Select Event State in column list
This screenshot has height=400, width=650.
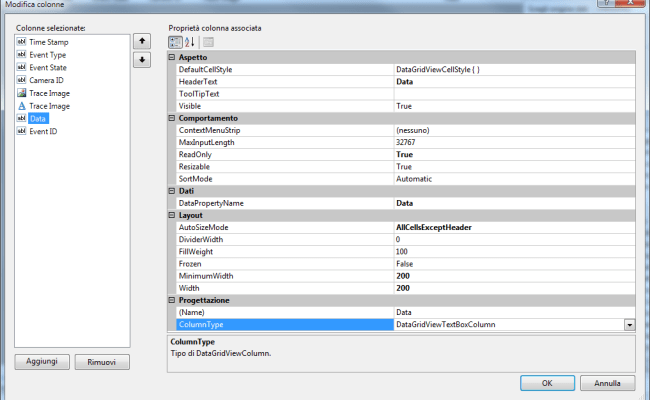48,68
